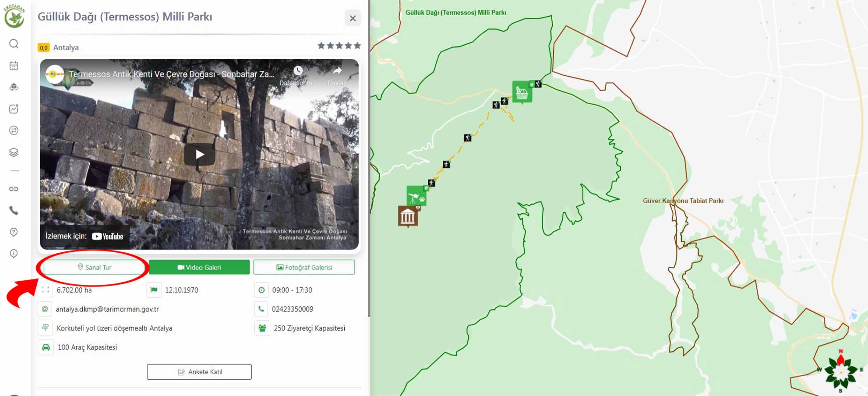The width and height of the screenshot is (868, 396).
Task: Open the Fotoğraf Galerisi tab
Action: tap(304, 267)
